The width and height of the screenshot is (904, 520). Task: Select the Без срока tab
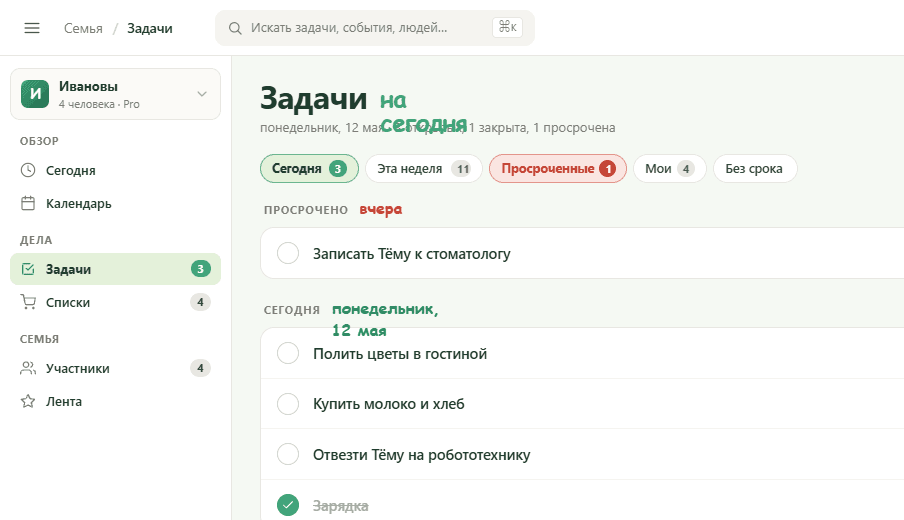coord(755,169)
